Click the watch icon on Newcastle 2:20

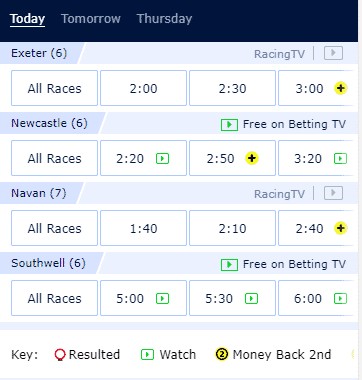[x=163, y=159]
